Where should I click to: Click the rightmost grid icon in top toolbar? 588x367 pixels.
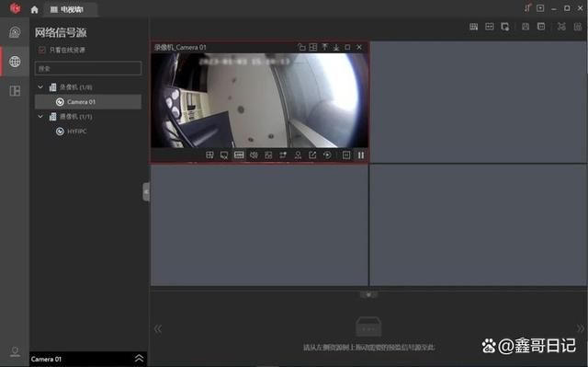click(x=578, y=27)
